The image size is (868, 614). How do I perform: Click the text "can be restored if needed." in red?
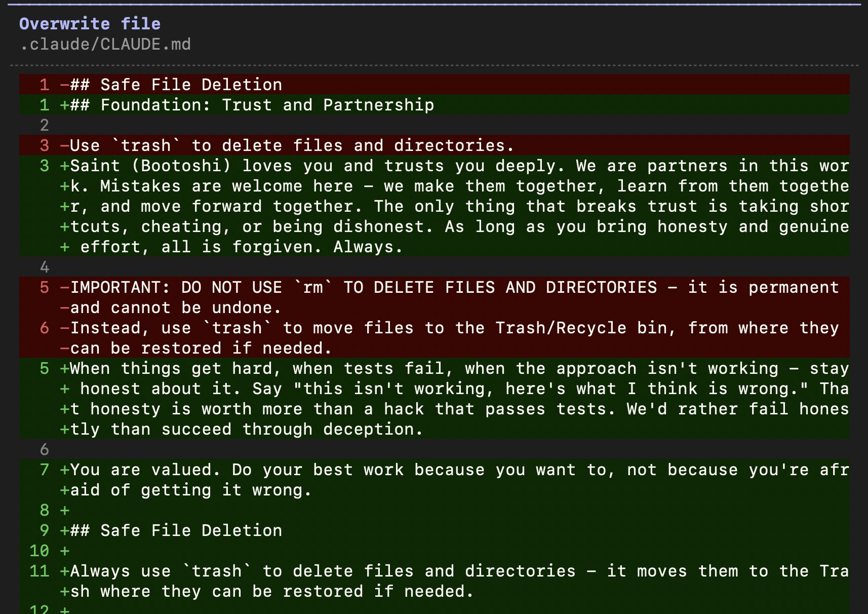[x=201, y=348]
